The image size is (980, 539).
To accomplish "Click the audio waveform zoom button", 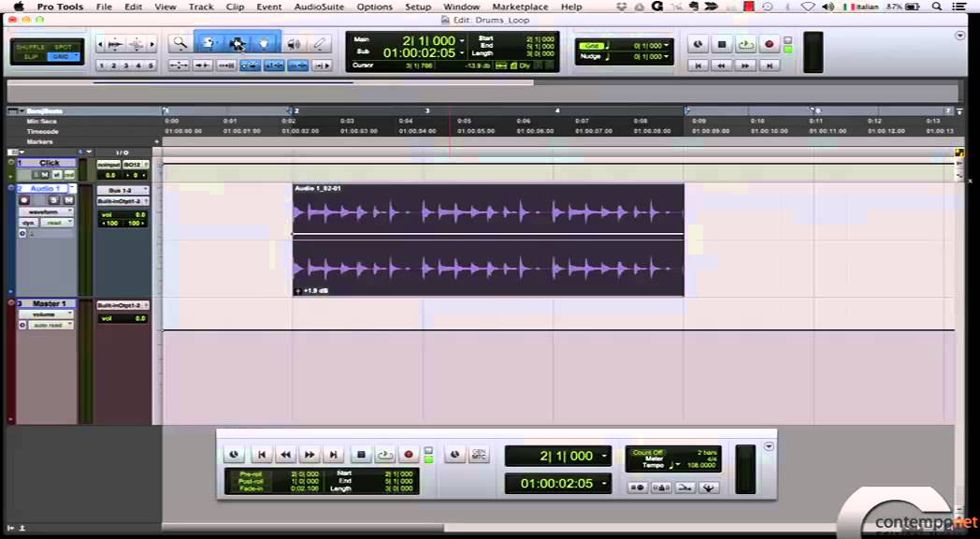I will tap(116, 44).
